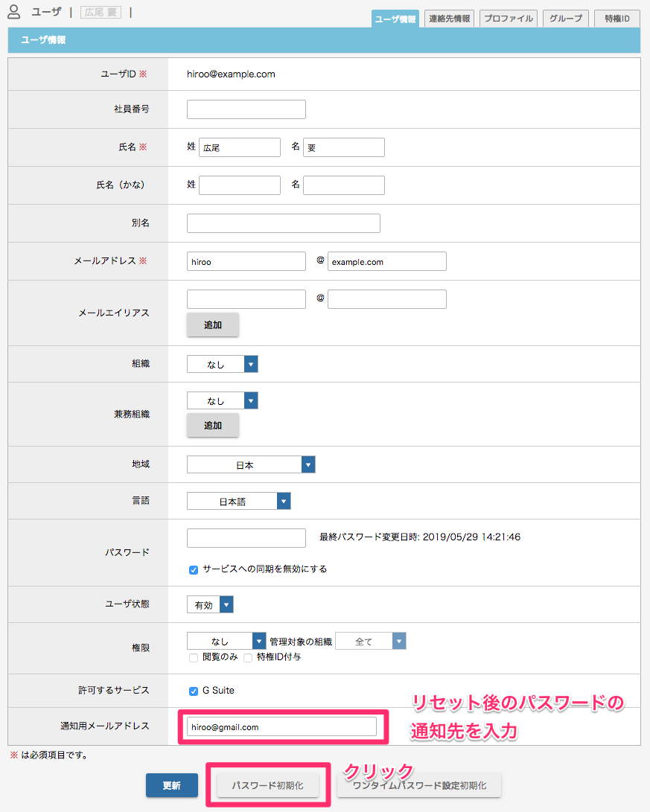650x812 pixels.
Task: Enable the 閲覧のみ checkbox
Action: [194, 658]
